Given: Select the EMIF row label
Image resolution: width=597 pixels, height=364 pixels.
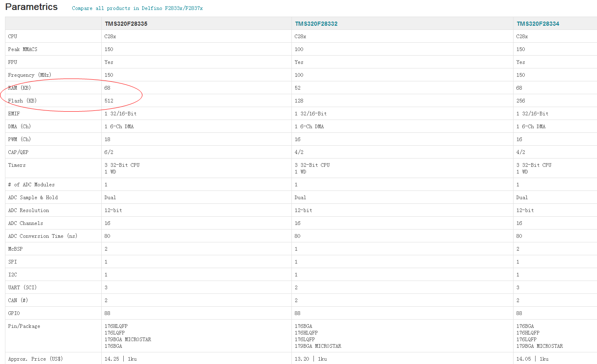Looking at the screenshot, I should 14,114.
